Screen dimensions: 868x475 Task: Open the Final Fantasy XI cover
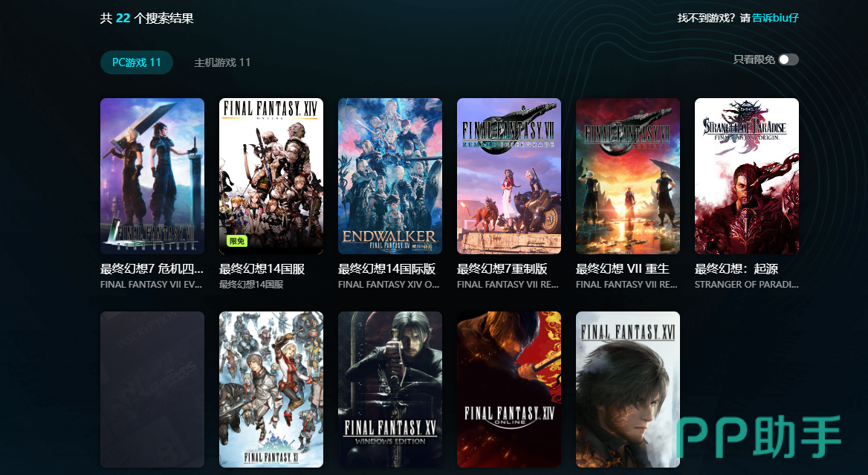(x=271, y=390)
